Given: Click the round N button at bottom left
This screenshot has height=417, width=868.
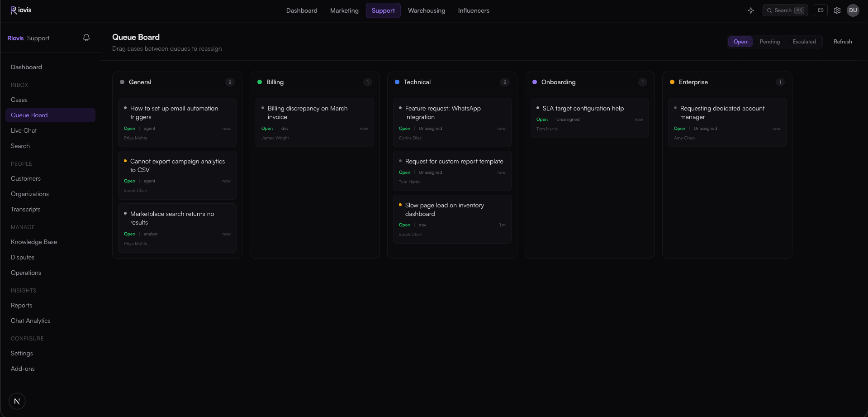Looking at the screenshot, I should click(17, 401).
